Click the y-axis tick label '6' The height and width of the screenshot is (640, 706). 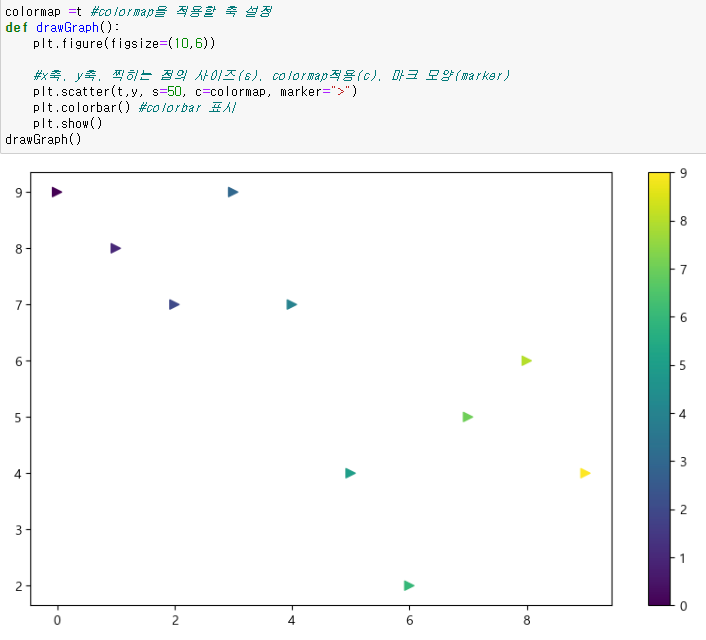coord(18,362)
